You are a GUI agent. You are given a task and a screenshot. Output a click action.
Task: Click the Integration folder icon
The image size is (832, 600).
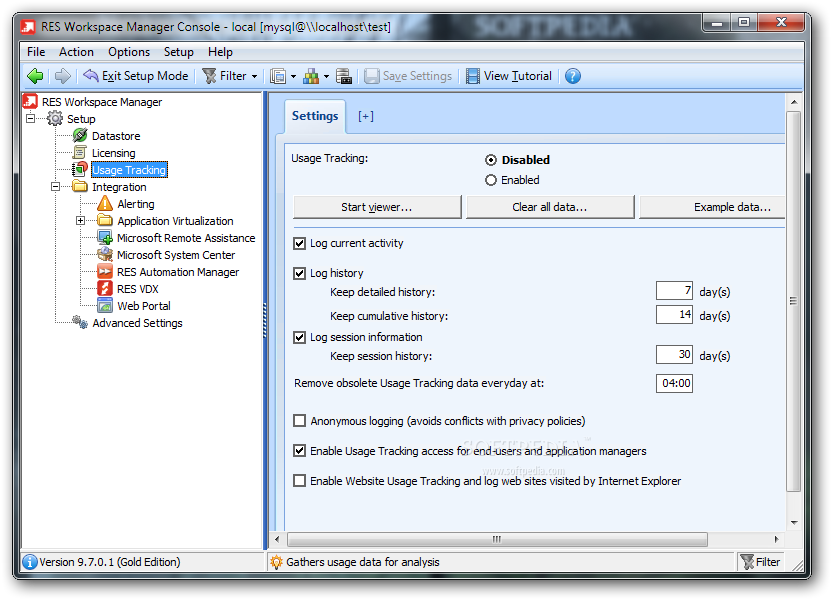click(x=80, y=187)
